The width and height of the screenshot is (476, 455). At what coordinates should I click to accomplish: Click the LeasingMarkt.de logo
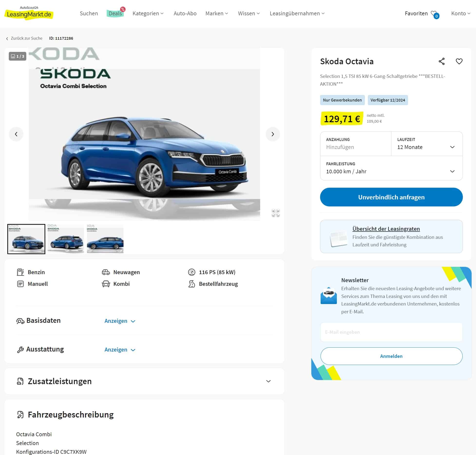click(29, 13)
